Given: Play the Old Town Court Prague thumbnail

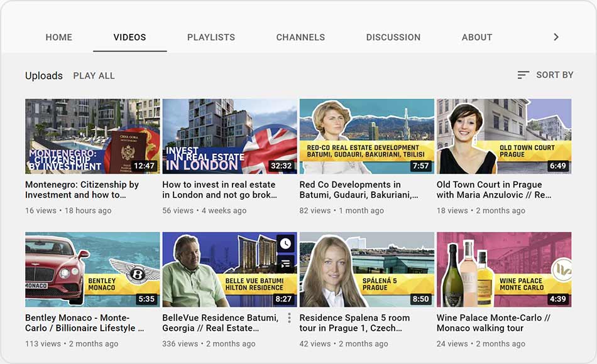Looking at the screenshot, I should (504, 136).
